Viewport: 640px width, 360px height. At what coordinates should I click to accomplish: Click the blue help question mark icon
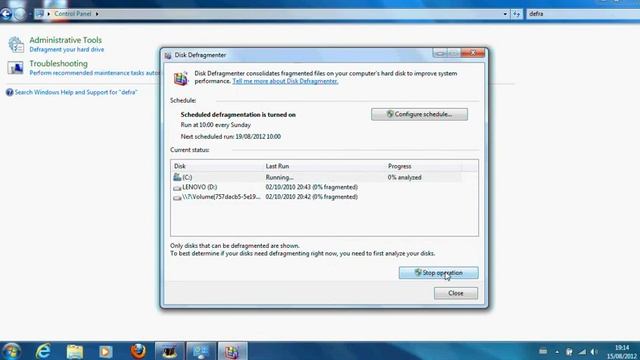click(x=9, y=92)
